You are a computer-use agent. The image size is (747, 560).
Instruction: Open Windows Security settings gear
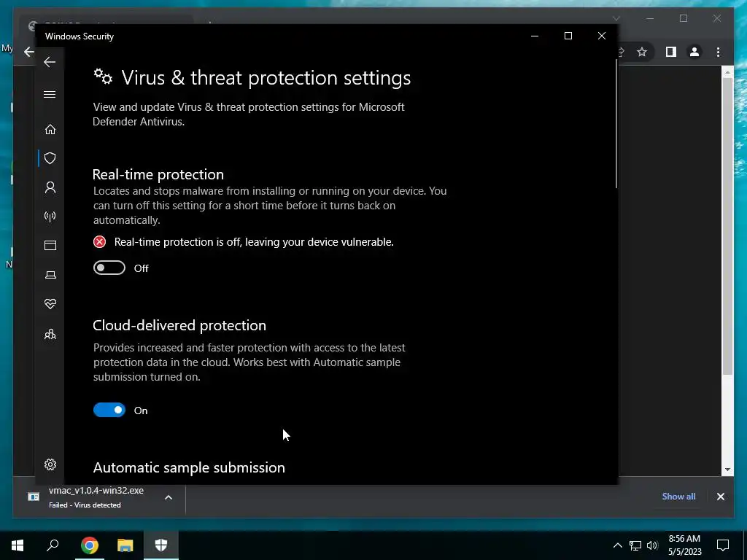tap(50, 464)
